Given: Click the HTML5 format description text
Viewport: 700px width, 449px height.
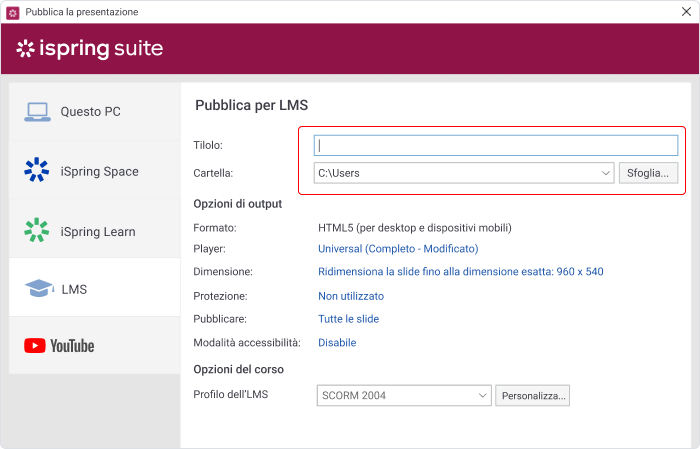Looking at the screenshot, I should [415, 228].
